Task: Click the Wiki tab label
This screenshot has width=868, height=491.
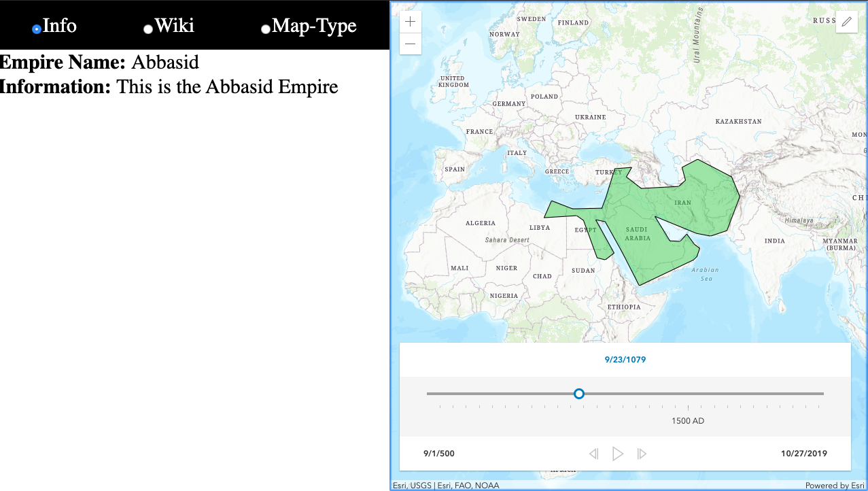Action: [175, 26]
